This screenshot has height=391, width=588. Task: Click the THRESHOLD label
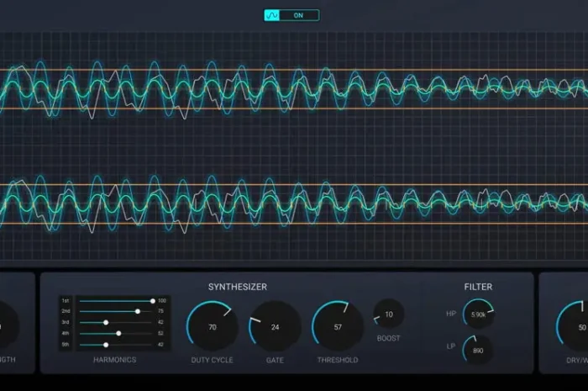(338, 360)
